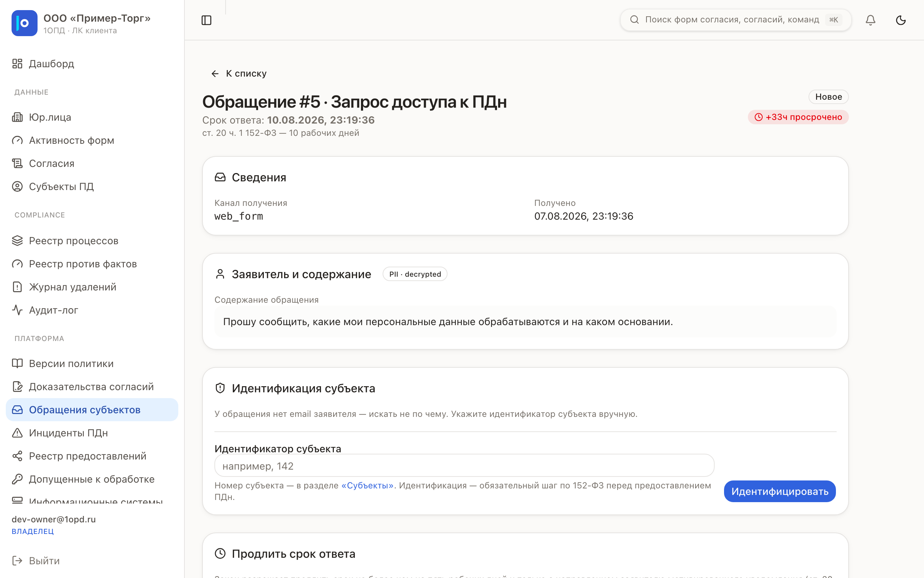Click the Дашборд grid icon

[17, 64]
